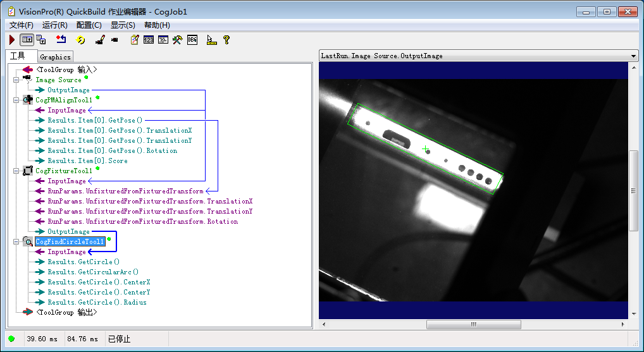Open the 文件(F) menu
The height and width of the screenshot is (352, 644).
pyautogui.click(x=22, y=25)
